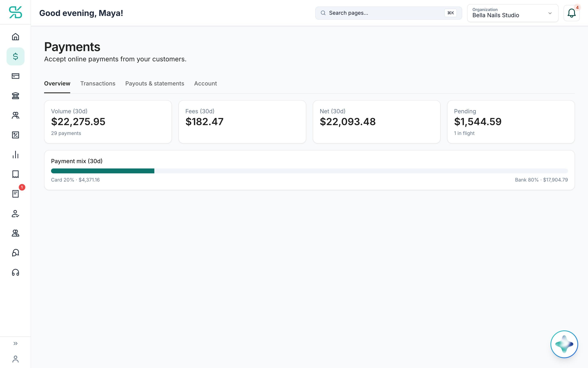588x368 pixels.
Task: Open the Organization Bella Nails Studio dropdown
Action: (513, 13)
